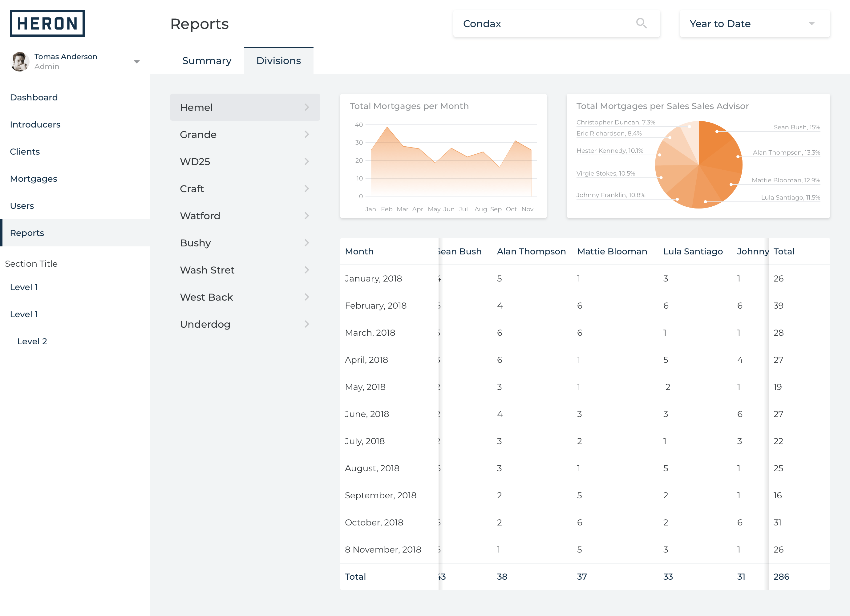Viewport: 850px width, 616px height.
Task: Expand the Bushy division chevron
Action: click(x=306, y=243)
